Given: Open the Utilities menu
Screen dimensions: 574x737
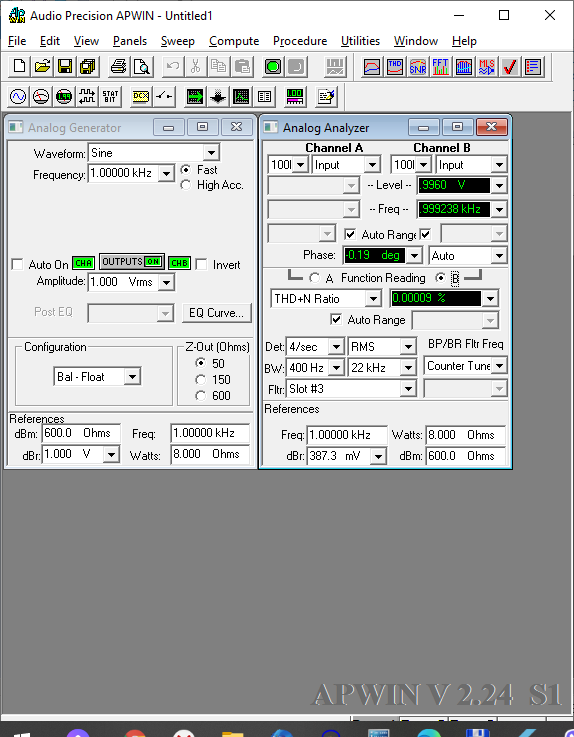Looking at the screenshot, I should 360,41.
